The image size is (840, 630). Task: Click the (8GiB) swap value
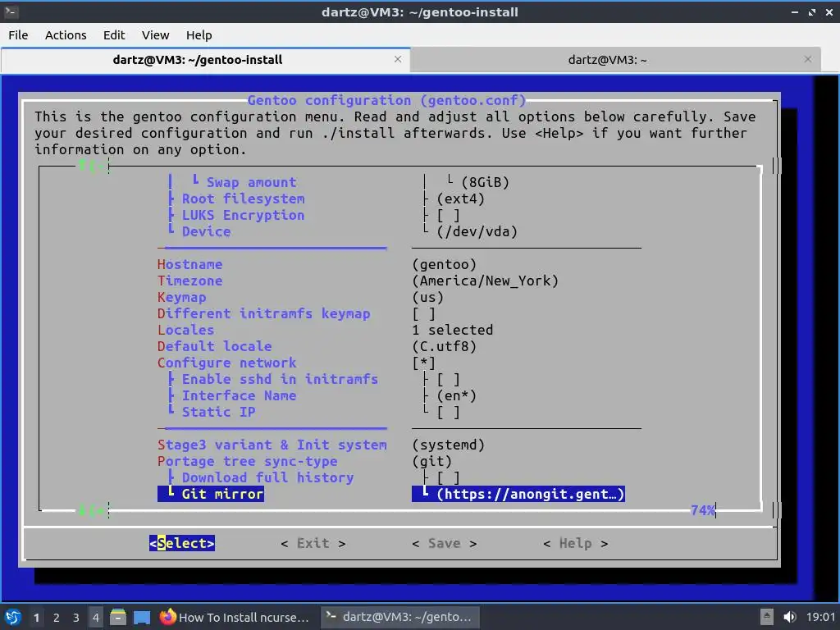point(485,183)
